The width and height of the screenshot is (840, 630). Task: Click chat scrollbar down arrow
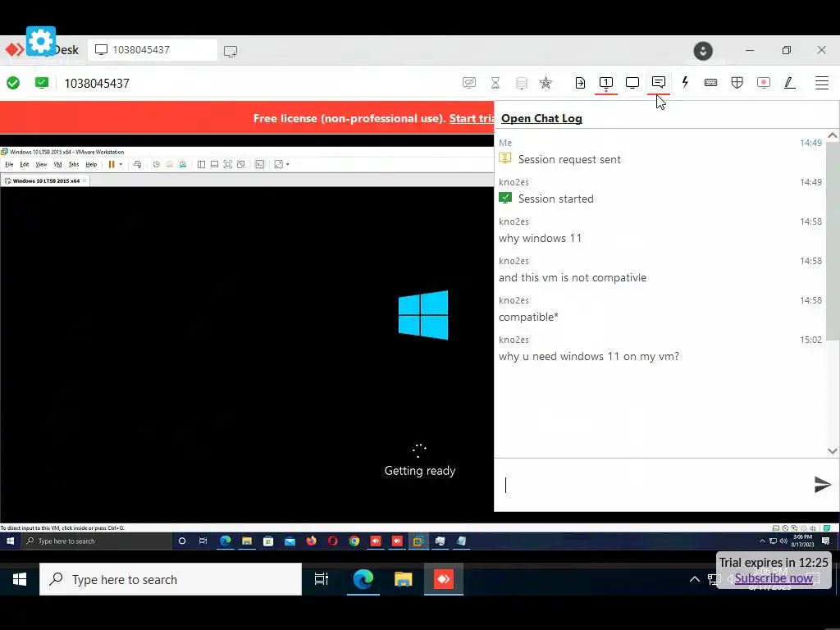pyautogui.click(x=832, y=451)
